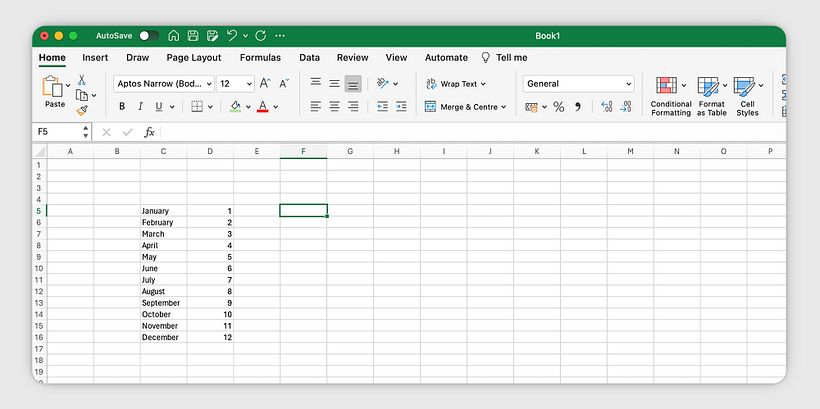Open Format as Table

coord(711,97)
